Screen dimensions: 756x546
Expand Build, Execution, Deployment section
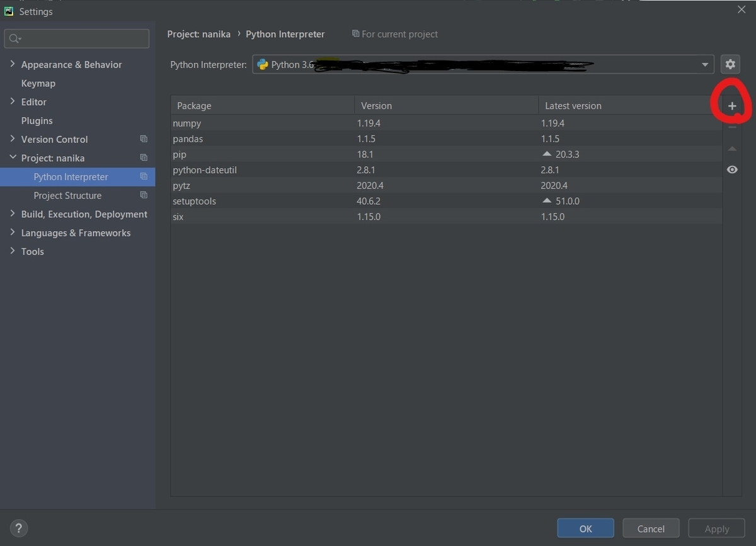pos(13,214)
